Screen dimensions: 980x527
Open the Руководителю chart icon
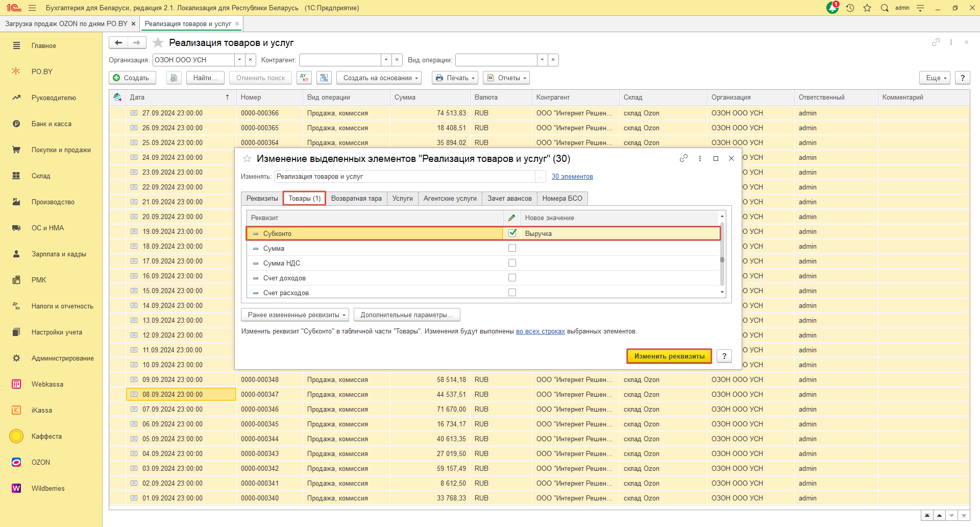16,98
